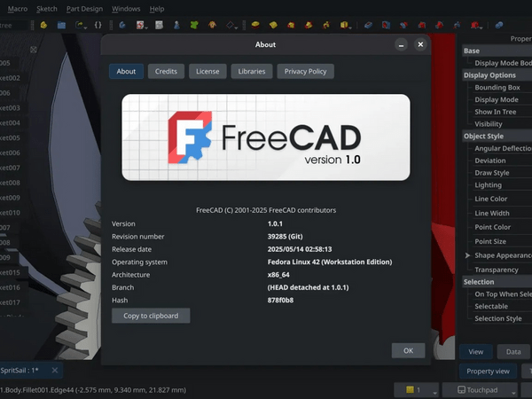Switch to the Libraries tab
This screenshot has height=399, width=532.
click(252, 71)
